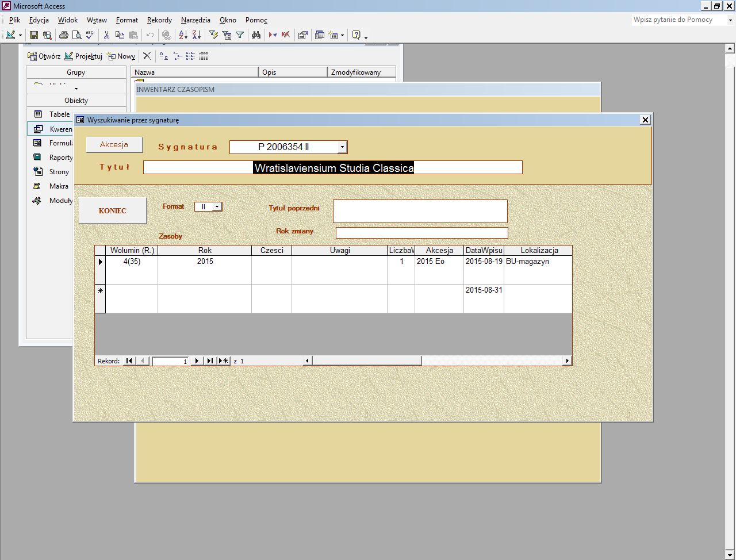Viewport: 736px width, 560px height.
Task: Open the Sygnatura combo box dropdown
Action: pos(342,147)
